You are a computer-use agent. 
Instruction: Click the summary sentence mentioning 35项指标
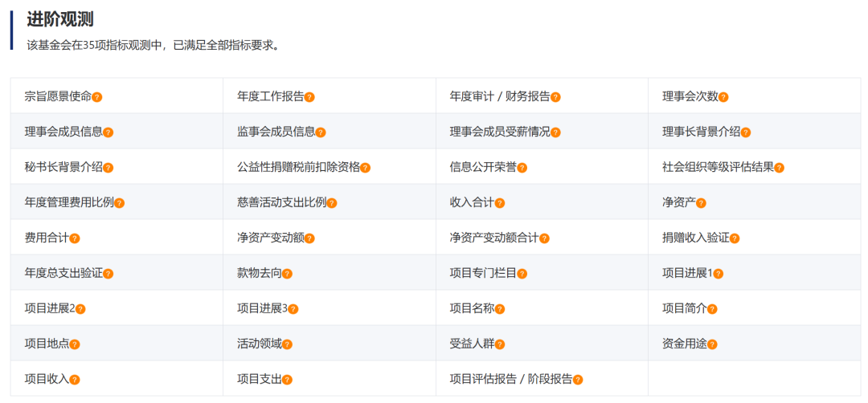(x=154, y=46)
